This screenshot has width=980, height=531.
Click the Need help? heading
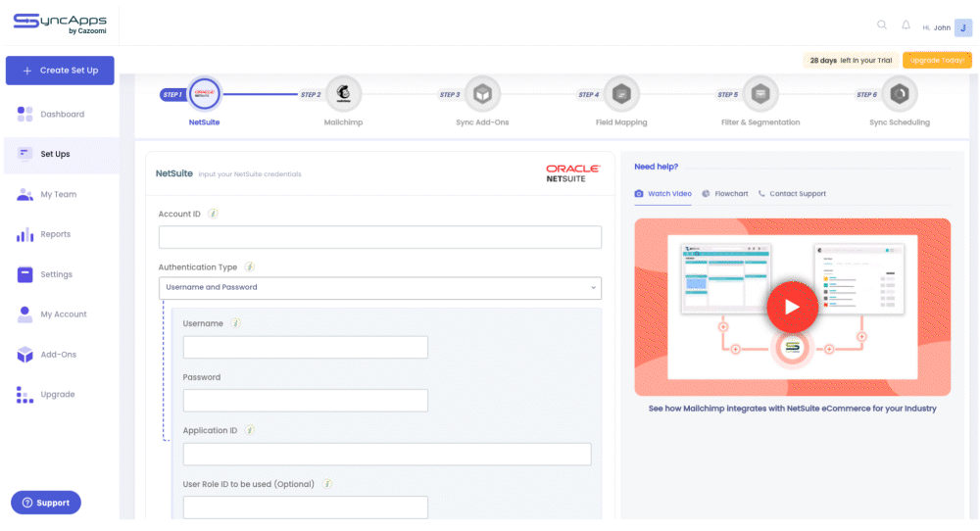tap(657, 167)
